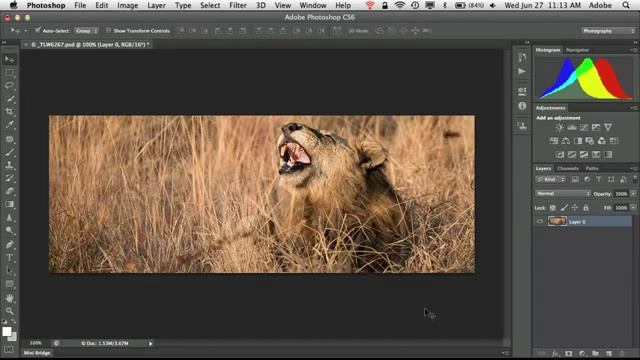The image size is (640, 360).
Task: Select the History Brush tool
Action: point(9,178)
